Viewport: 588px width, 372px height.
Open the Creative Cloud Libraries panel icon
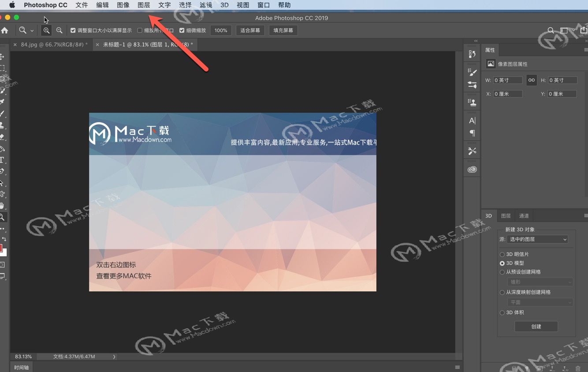click(472, 169)
